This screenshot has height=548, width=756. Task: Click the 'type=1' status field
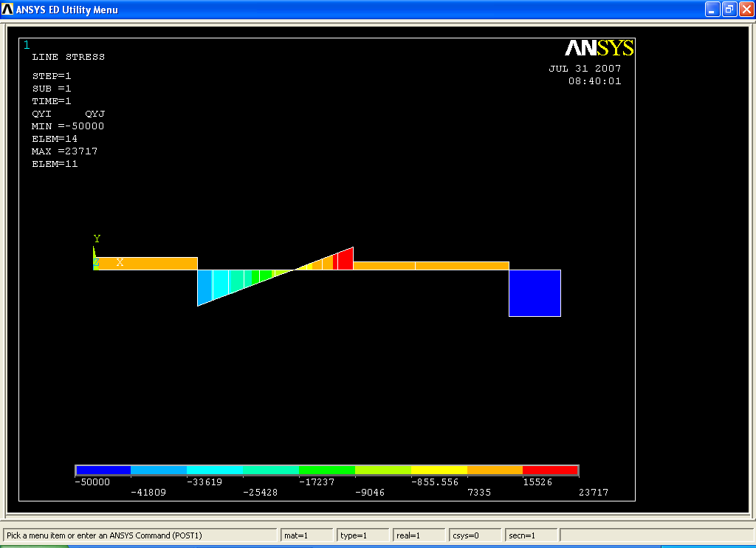coord(363,535)
